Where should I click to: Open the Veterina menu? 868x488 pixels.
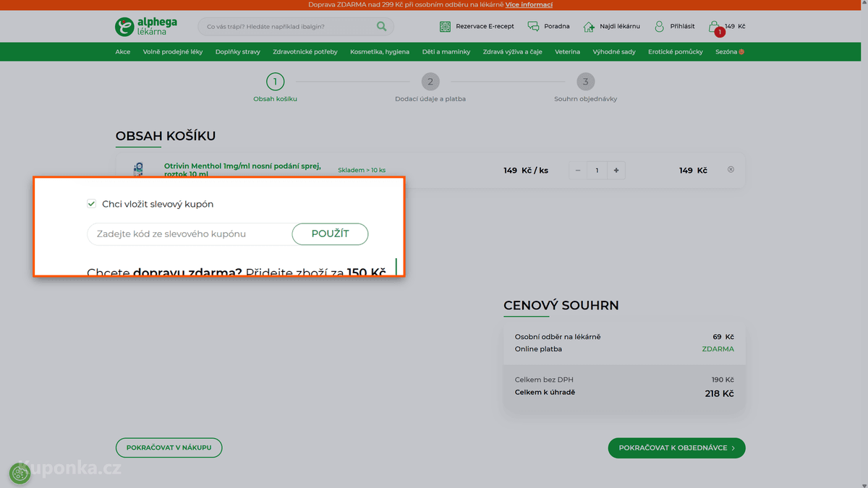click(x=568, y=52)
